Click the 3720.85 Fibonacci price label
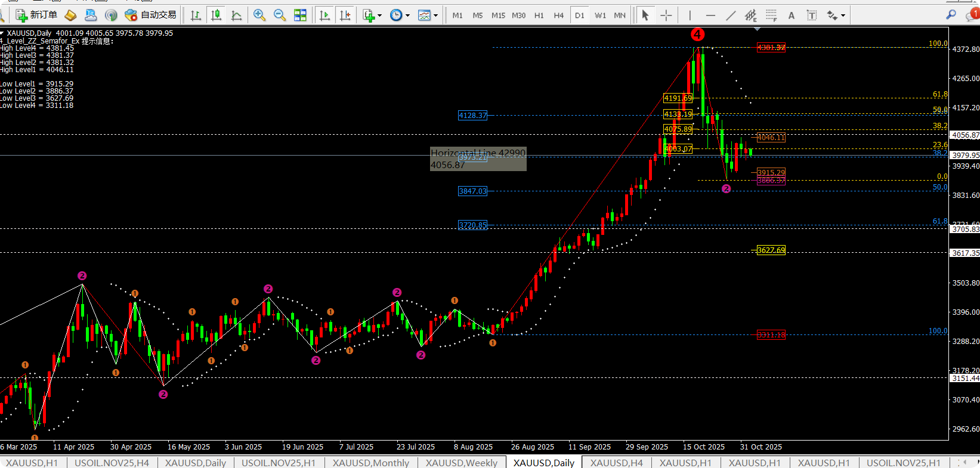 472,225
